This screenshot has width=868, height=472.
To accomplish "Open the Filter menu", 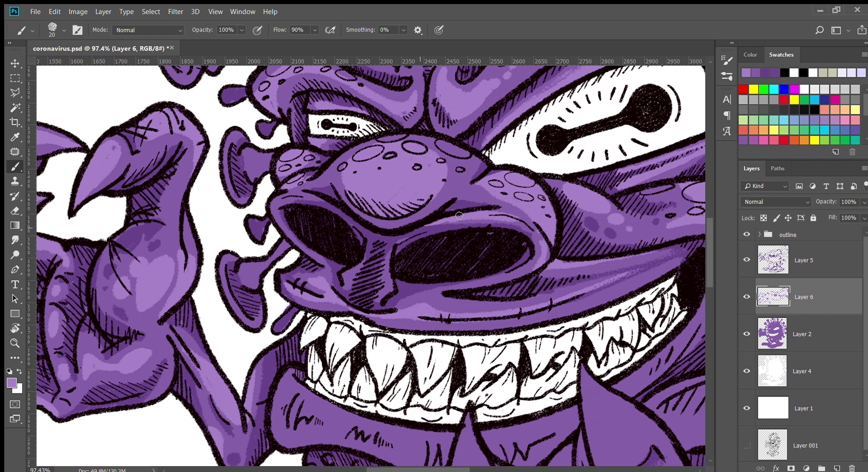I will [175, 12].
